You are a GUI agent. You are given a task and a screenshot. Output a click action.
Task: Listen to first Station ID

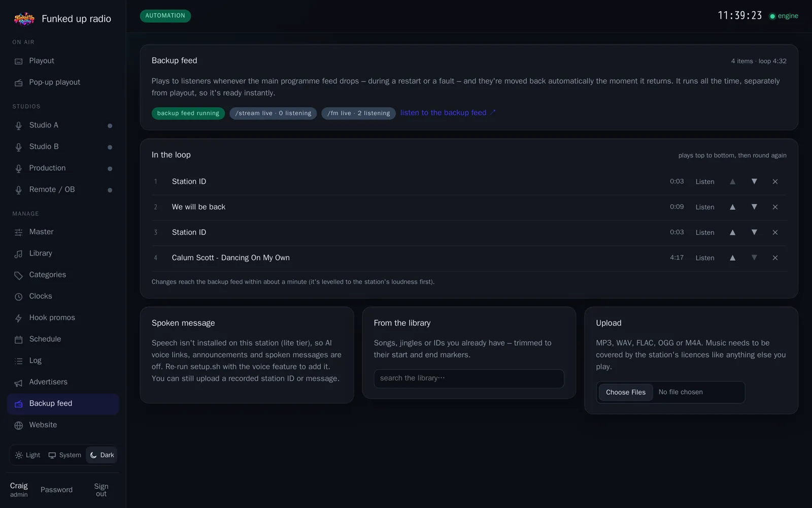(x=704, y=182)
